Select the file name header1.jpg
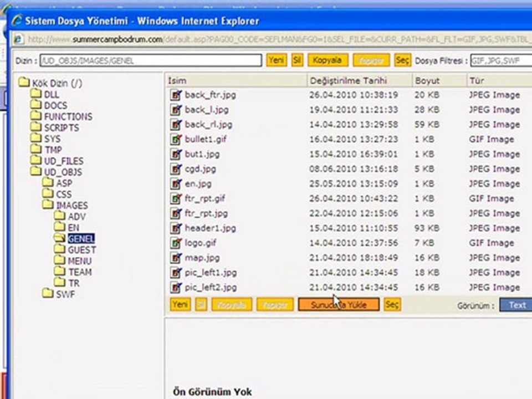Screen dimensions: 532x399 (x=211, y=228)
